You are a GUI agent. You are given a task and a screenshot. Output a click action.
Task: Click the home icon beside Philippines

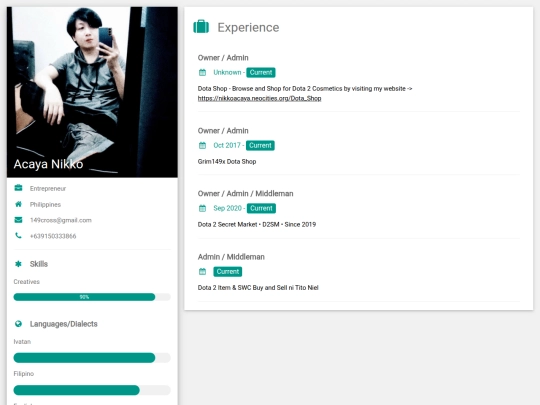point(18,204)
